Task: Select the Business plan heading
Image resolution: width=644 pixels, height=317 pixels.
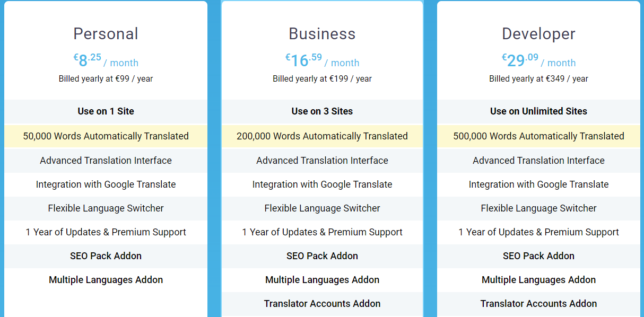Action: tap(322, 34)
